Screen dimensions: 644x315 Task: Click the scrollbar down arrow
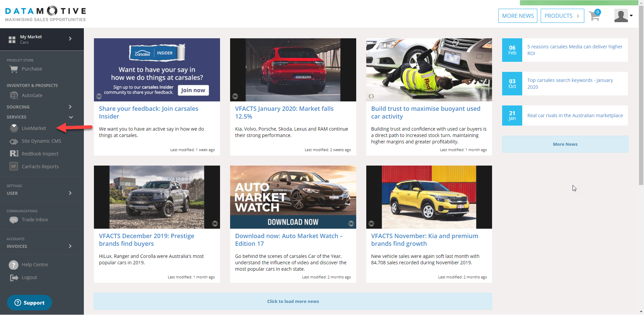(x=641, y=312)
